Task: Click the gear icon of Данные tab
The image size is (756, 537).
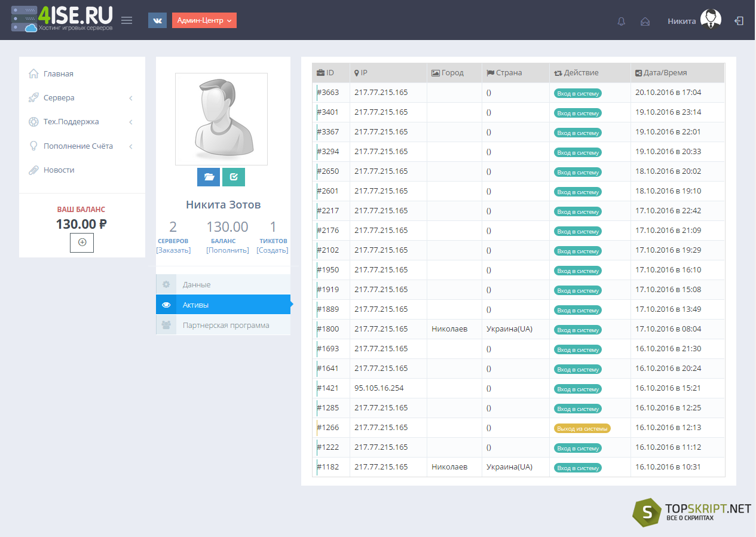Action: [x=166, y=284]
